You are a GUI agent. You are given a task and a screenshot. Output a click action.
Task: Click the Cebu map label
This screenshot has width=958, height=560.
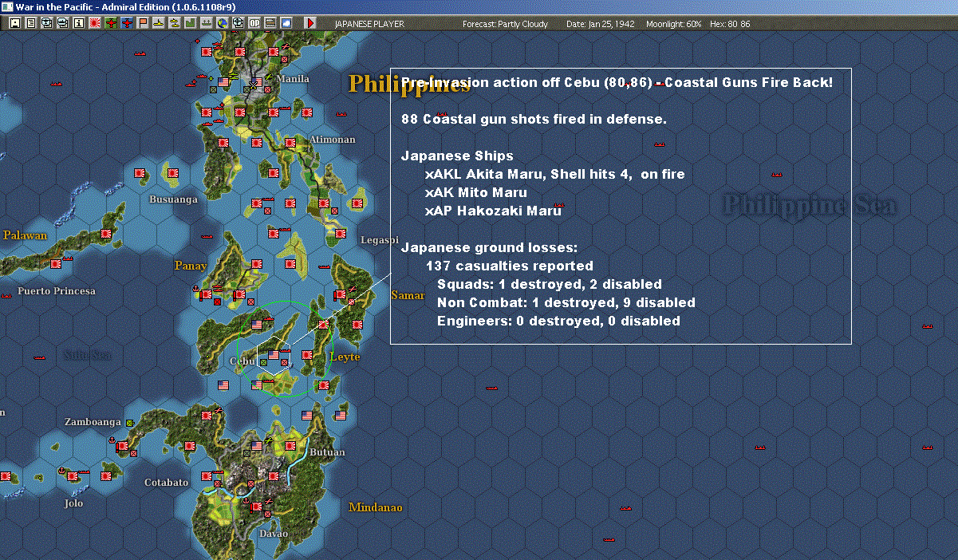(242, 361)
